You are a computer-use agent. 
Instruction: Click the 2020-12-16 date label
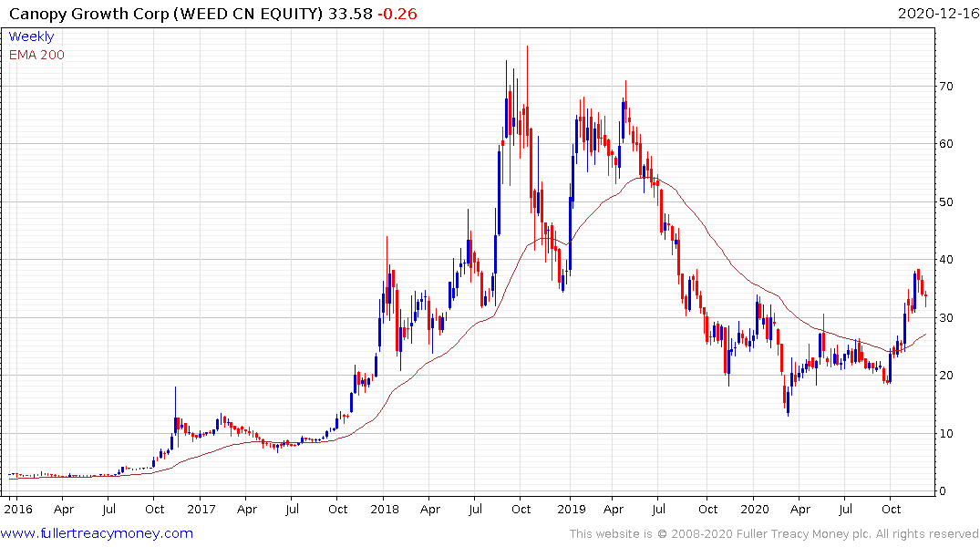tap(938, 14)
